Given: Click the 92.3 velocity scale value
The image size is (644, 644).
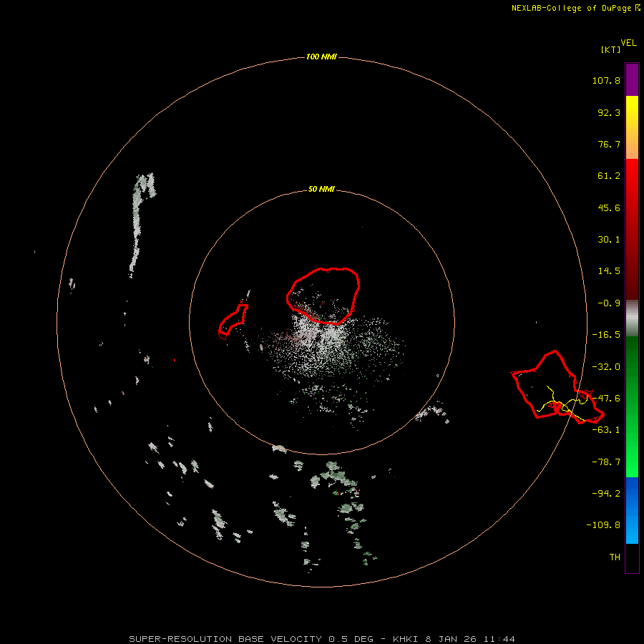Looking at the screenshot, I should (x=609, y=112).
